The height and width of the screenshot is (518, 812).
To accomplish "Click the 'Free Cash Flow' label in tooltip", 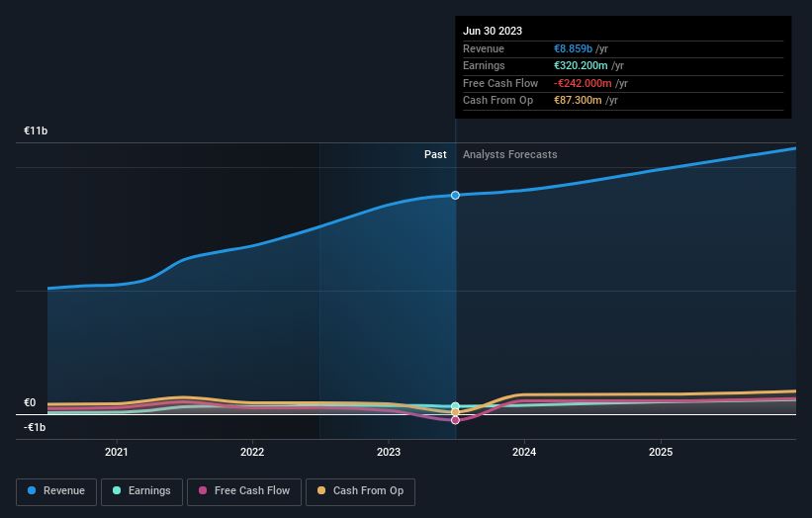I will click(500, 83).
